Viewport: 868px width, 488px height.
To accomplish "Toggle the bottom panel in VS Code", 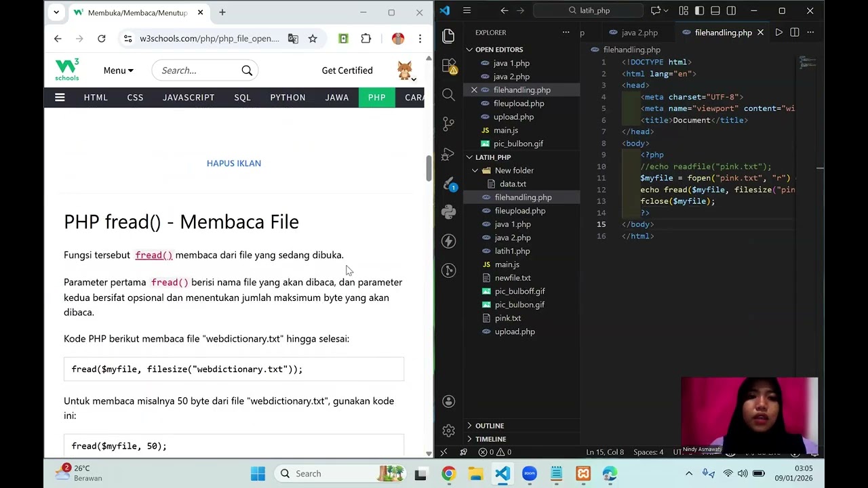I will (715, 10).
